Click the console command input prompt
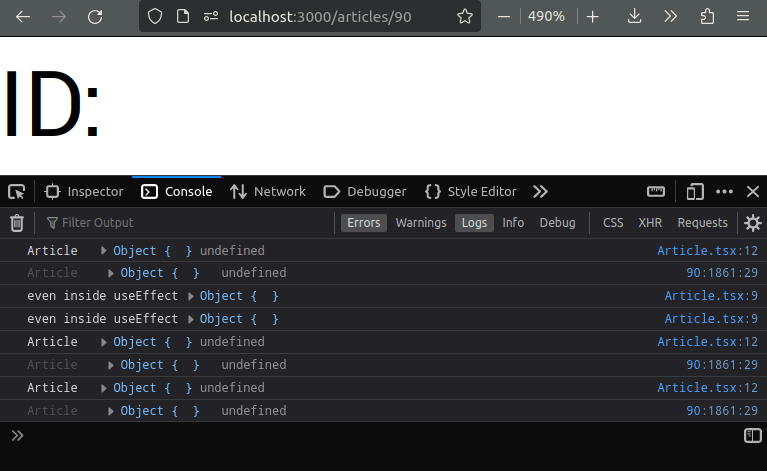 click(382, 436)
